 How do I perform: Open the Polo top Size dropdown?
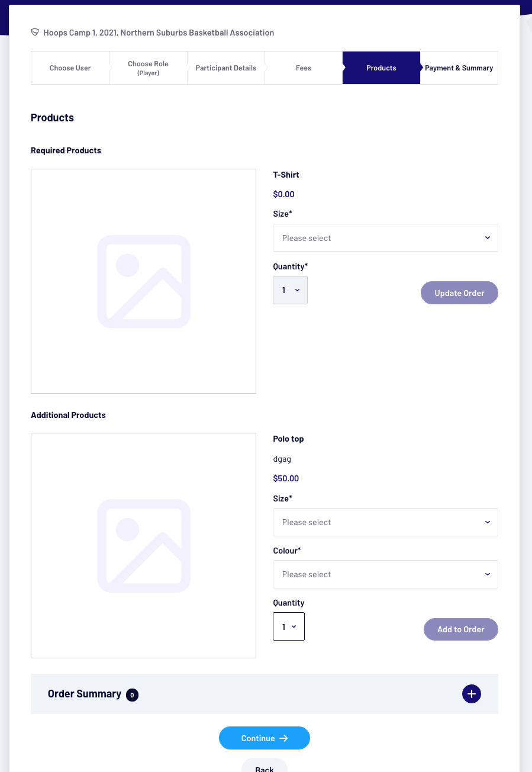point(385,522)
